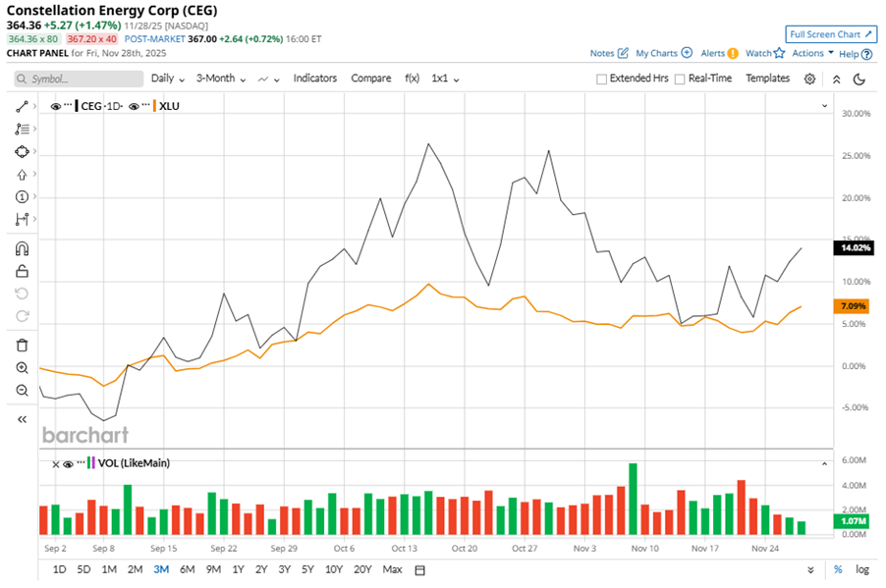Click the My Charts plus icon

[687, 53]
